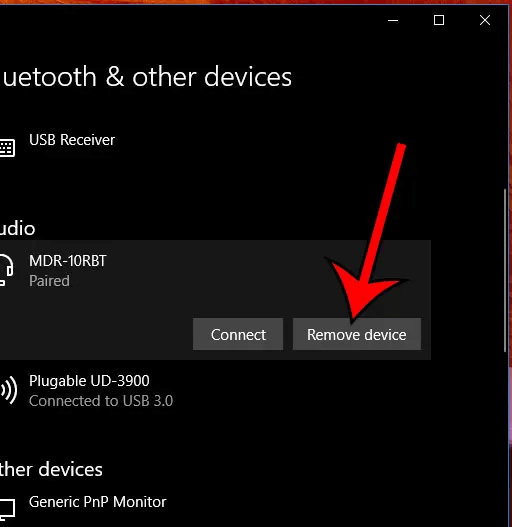Click the Audio section heading
The image size is (512, 527).
click(17, 229)
